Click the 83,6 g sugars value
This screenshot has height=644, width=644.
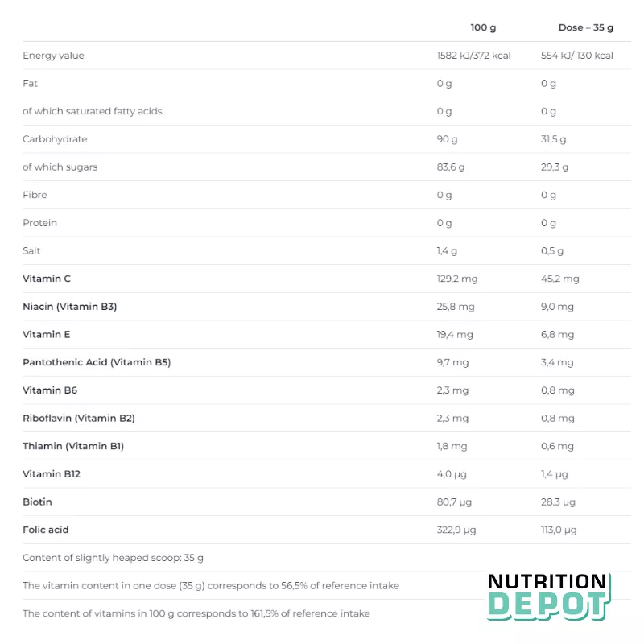coord(451,167)
